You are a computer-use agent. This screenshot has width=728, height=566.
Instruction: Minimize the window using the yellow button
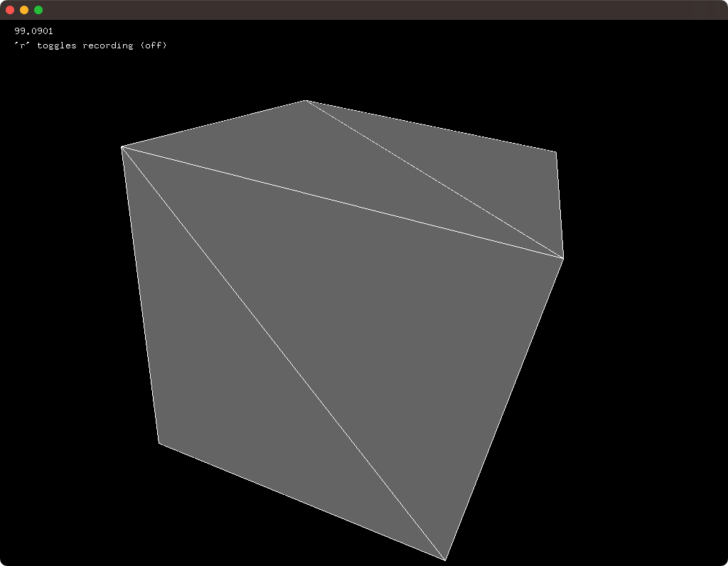24,10
